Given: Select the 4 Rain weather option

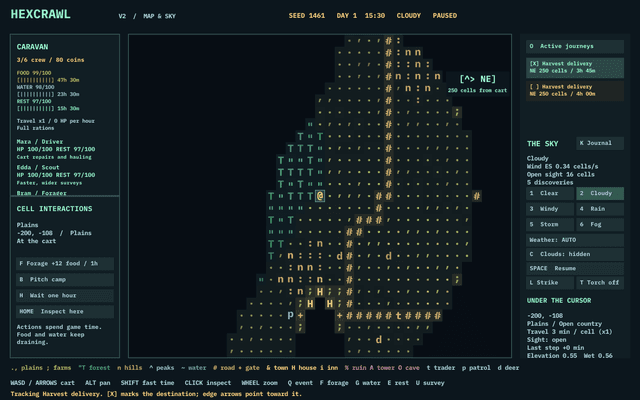Looking at the screenshot, I should pos(600,209).
